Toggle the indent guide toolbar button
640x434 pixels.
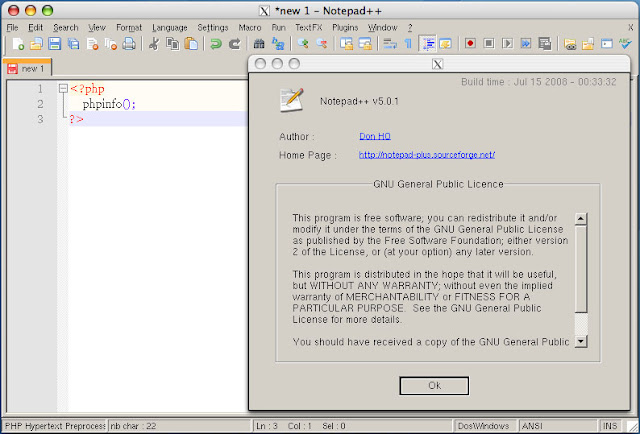coord(427,44)
